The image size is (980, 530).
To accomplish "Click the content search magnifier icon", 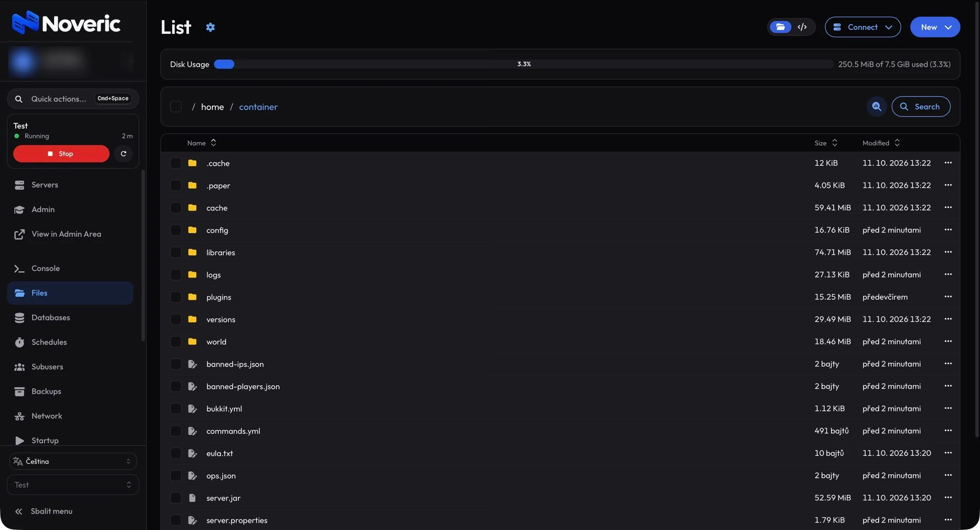I will pyautogui.click(x=877, y=107).
